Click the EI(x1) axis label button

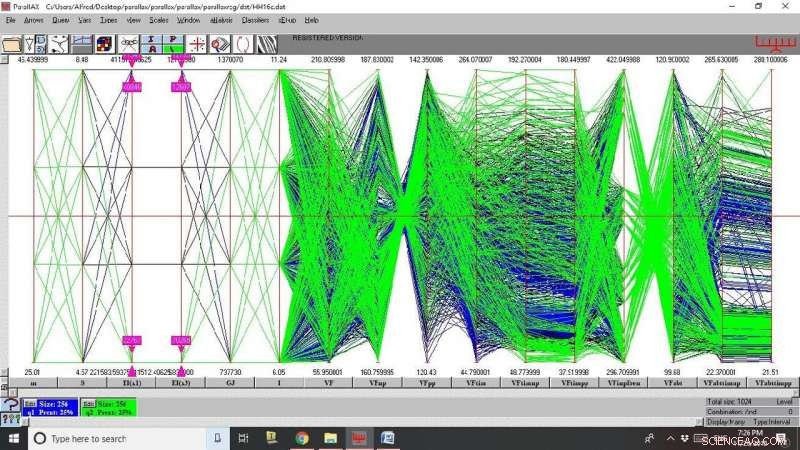[132, 383]
